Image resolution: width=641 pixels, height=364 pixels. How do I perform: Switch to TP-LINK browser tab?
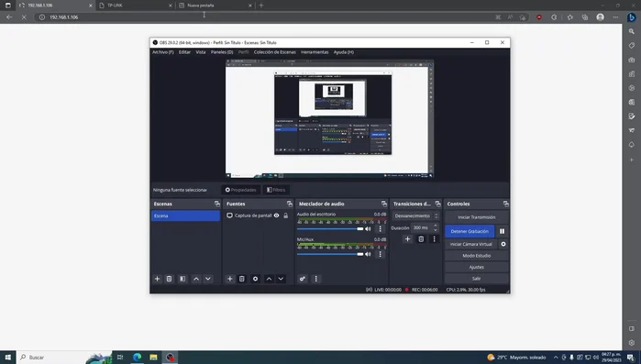coord(136,6)
